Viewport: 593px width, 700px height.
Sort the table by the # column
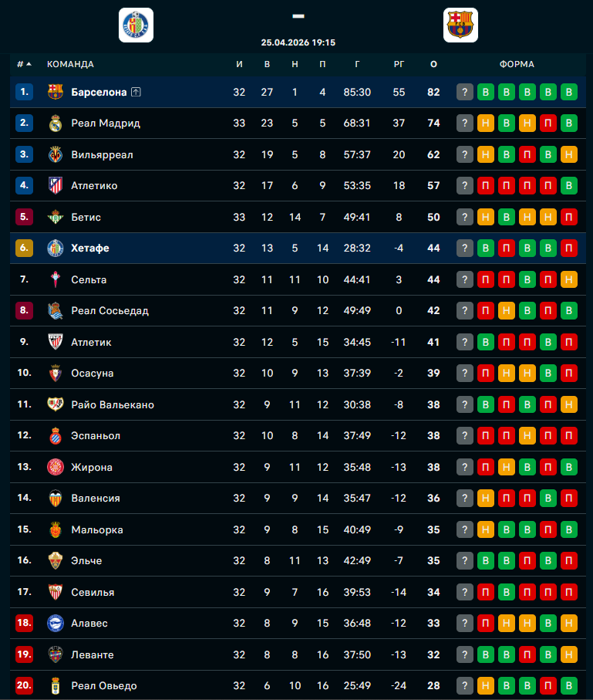click(x=24, y=64)
